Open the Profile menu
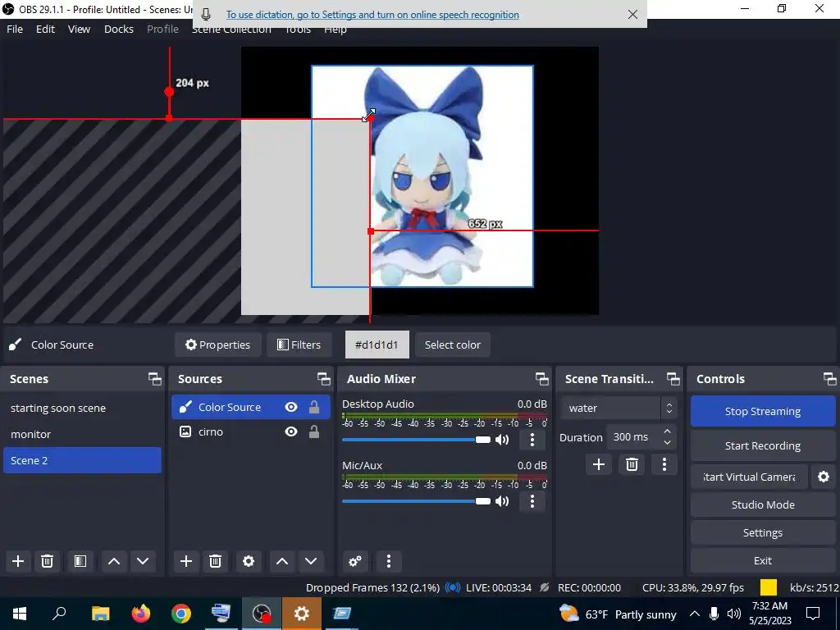The height and width of the screenshot is (630, 840). pyautogui.click(x=163, y=29)
